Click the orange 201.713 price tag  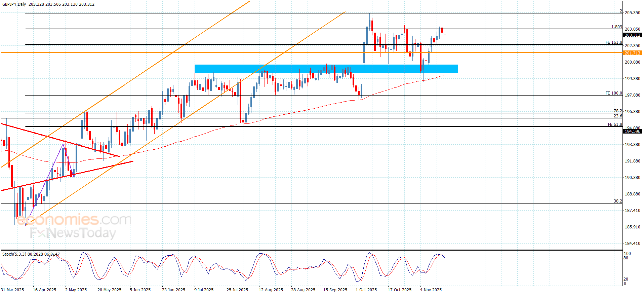click(x=632, y=53)
